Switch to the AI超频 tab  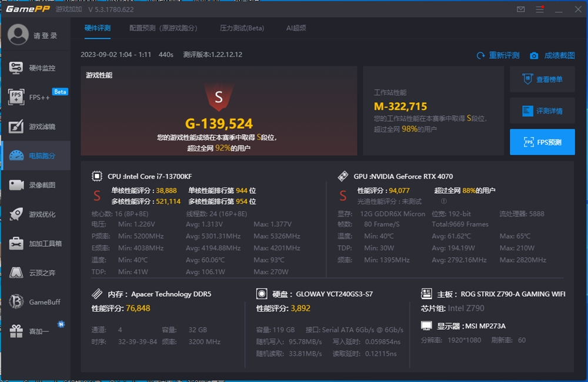point(296,28)
